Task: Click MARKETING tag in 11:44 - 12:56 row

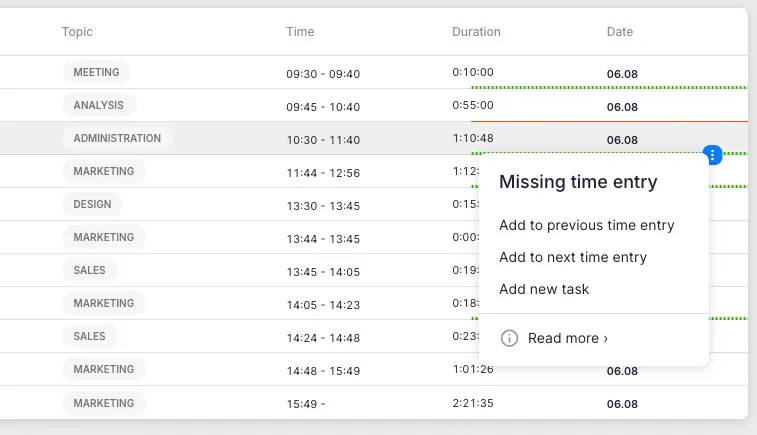Action: 104,171
